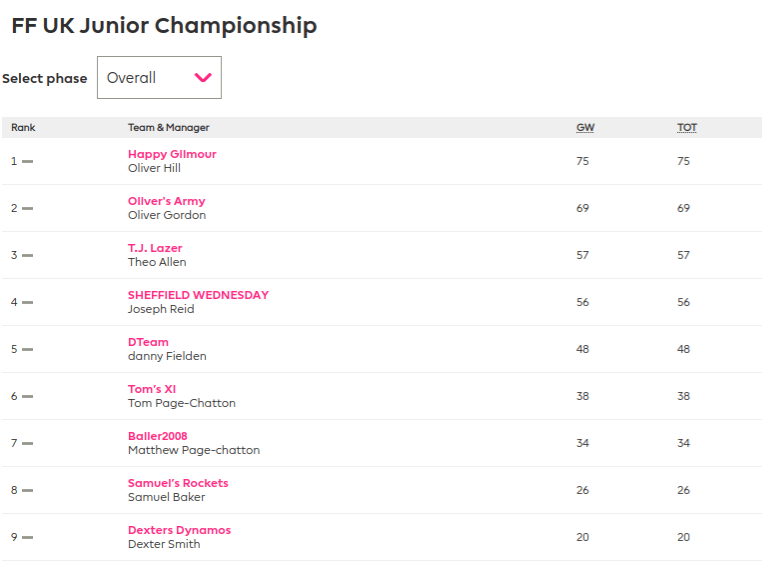Open Happy Gilmour team link
Image resolution: width=762 pixels, height=586 pixels.
pyautogui.click(x=172, y=154)
